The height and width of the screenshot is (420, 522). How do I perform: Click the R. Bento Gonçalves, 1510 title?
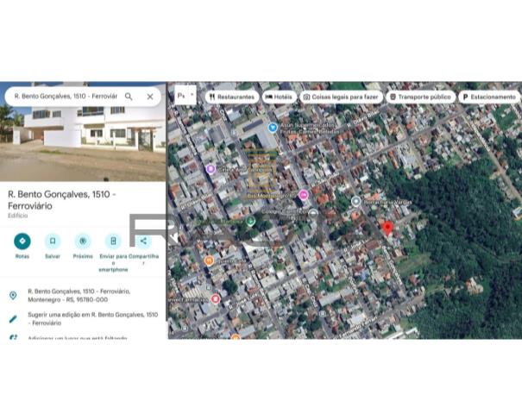point(62,200)
